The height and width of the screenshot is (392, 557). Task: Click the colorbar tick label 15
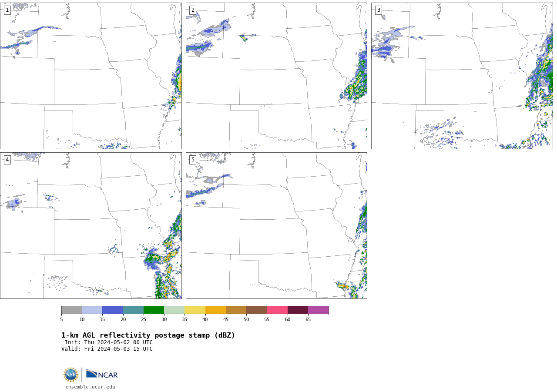click(x=103, y=320)
